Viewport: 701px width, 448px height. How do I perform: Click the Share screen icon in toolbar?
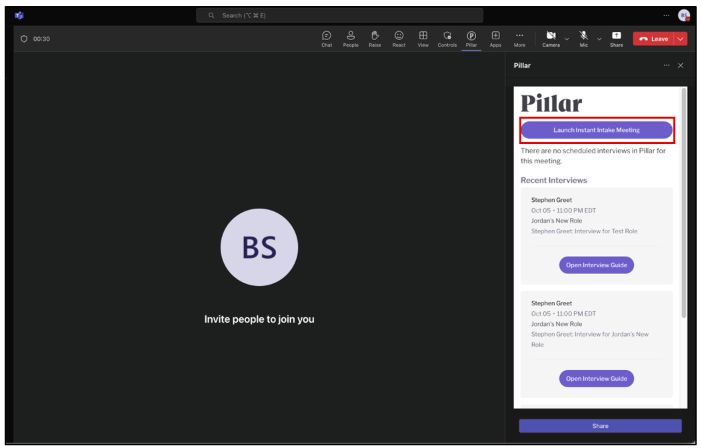coord(616,38)
